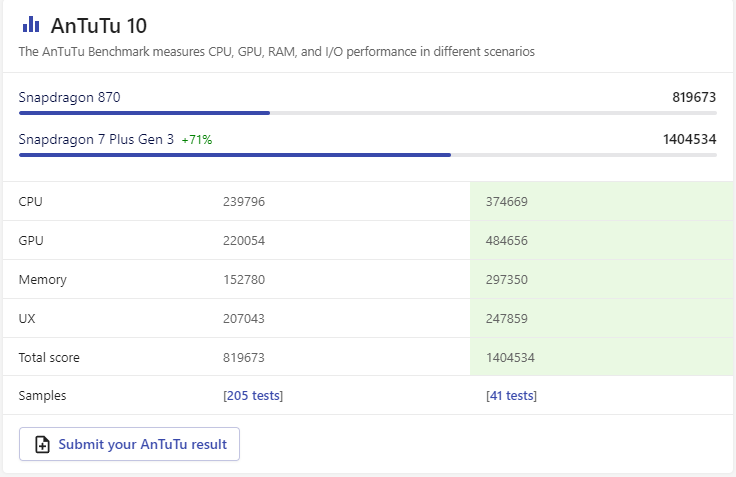Click the Memory row label
This screenshot has width=736, height=477.
tap(43, 280)
